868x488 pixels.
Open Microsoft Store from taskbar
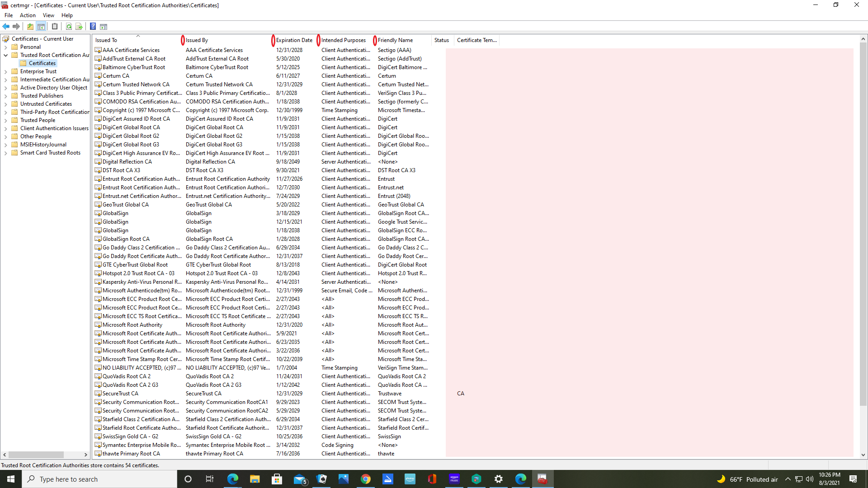click(277, 479)
